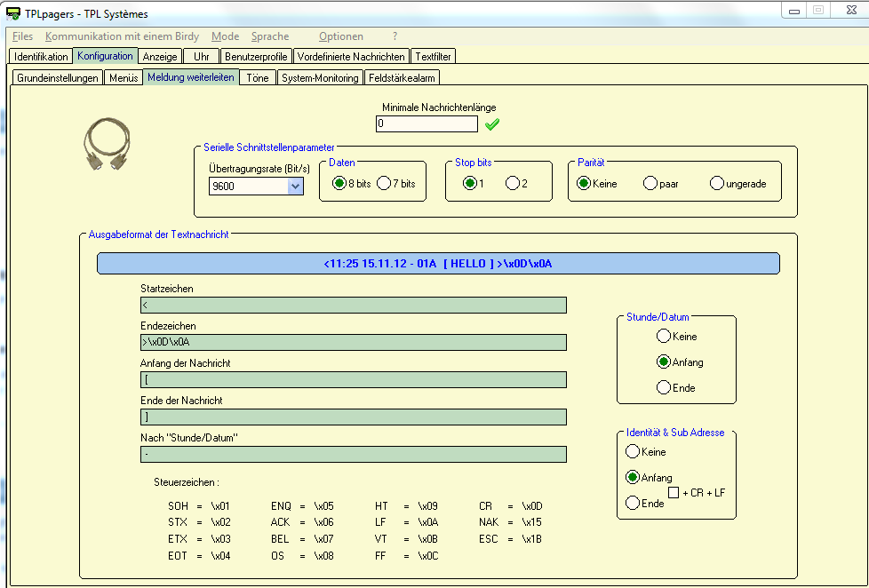Open the Benutzerprofile tab
The image size is (869, 588).
point(256,56)
